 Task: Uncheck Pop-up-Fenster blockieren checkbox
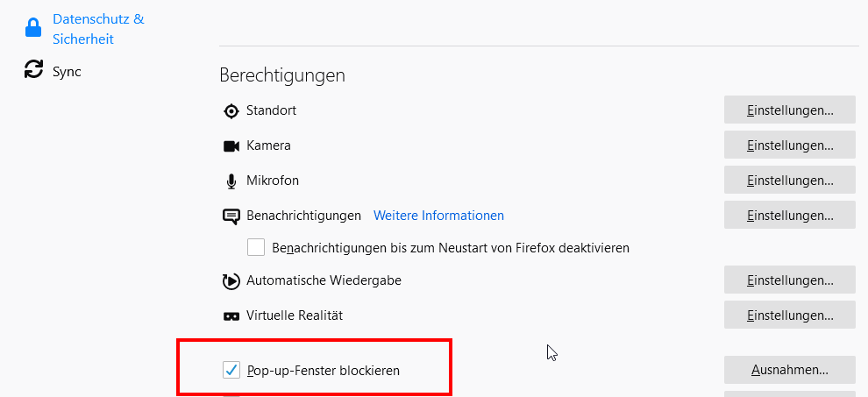point(231,371)
